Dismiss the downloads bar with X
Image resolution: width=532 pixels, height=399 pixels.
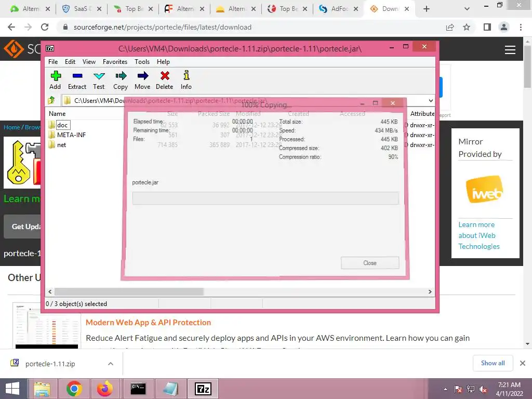coord(523,363)
